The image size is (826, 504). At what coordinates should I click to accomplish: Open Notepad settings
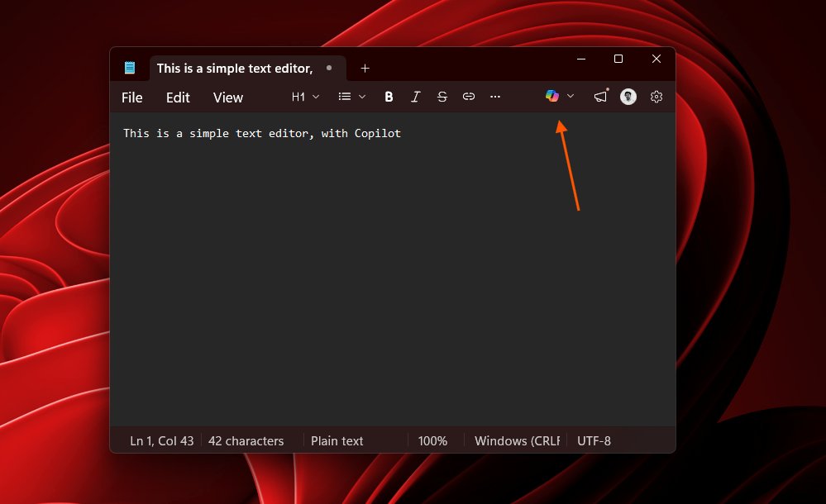point(656,97)
